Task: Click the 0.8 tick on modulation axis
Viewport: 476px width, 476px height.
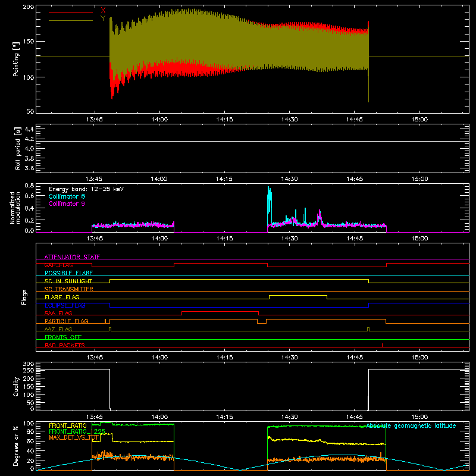Action: point(29,186)
